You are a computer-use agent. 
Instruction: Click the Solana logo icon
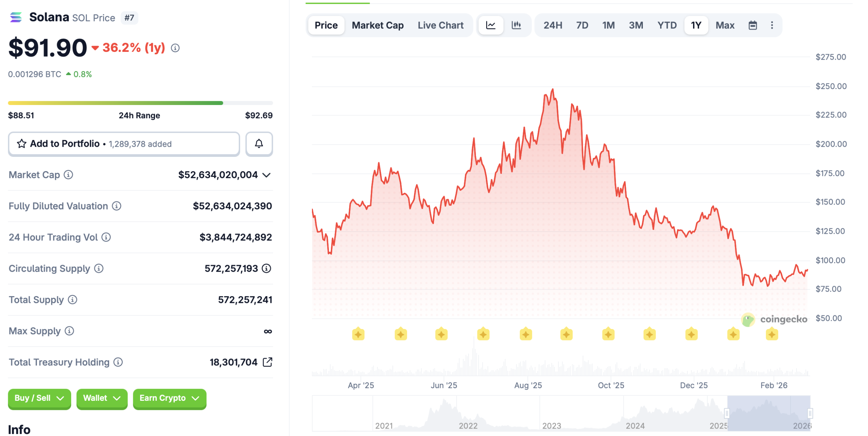(x=16, y=17)
